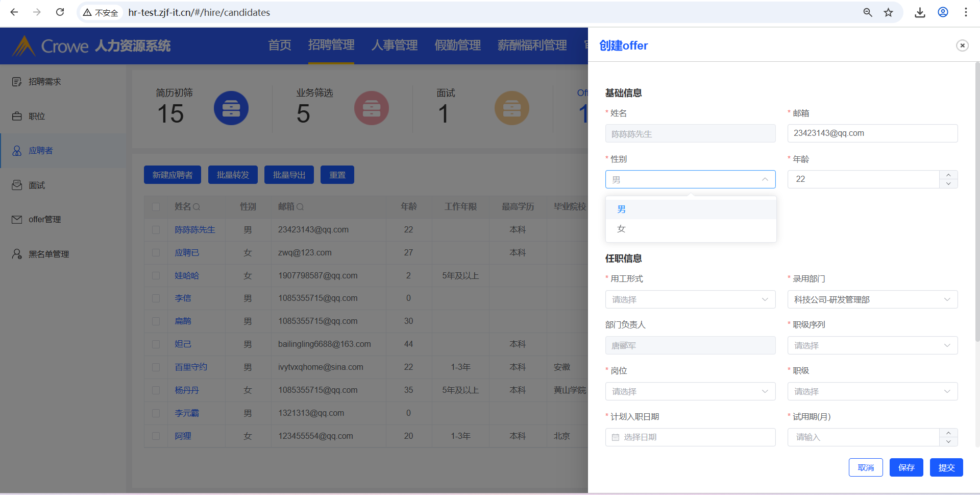
Task: Increase the age value with the up arrow
Action: pyautogui.click(x=948, y=175)
